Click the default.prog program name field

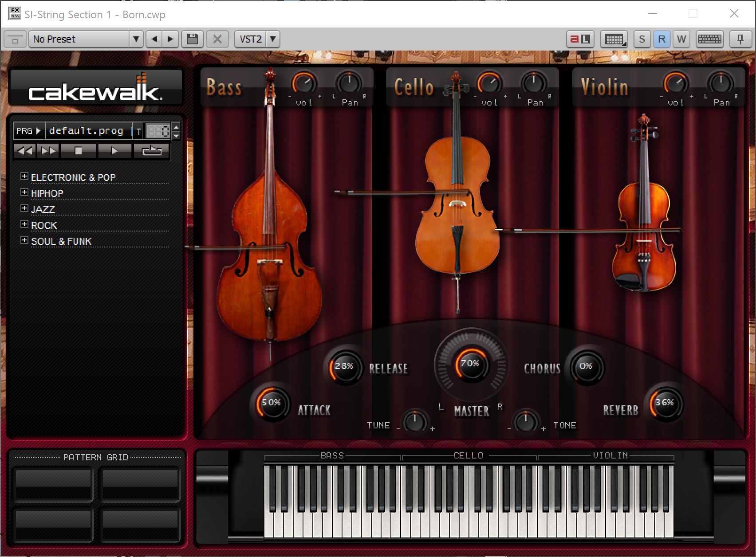click(x=87, y=131)
